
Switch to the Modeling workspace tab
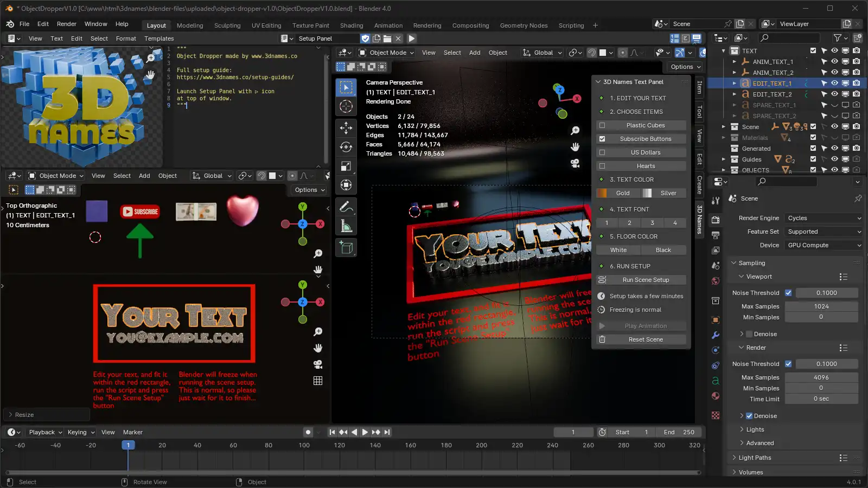pos(190,25)
